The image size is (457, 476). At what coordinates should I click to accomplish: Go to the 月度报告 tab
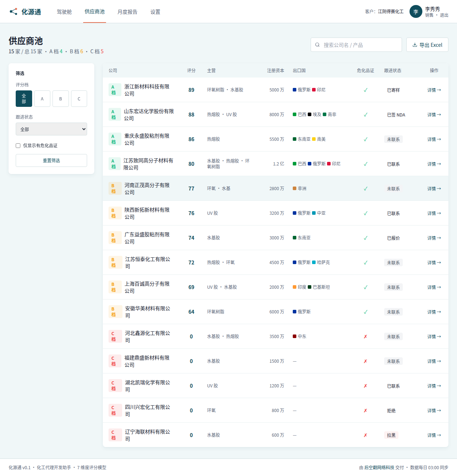[127, 12]
